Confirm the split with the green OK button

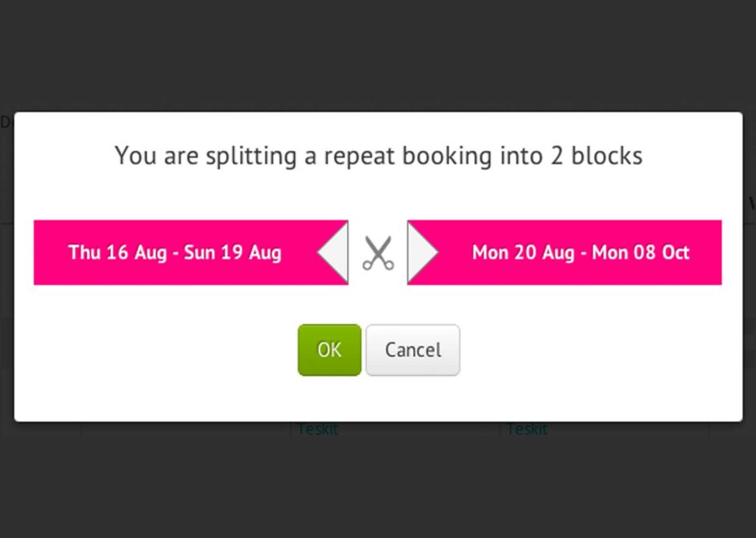coord(329,350)
